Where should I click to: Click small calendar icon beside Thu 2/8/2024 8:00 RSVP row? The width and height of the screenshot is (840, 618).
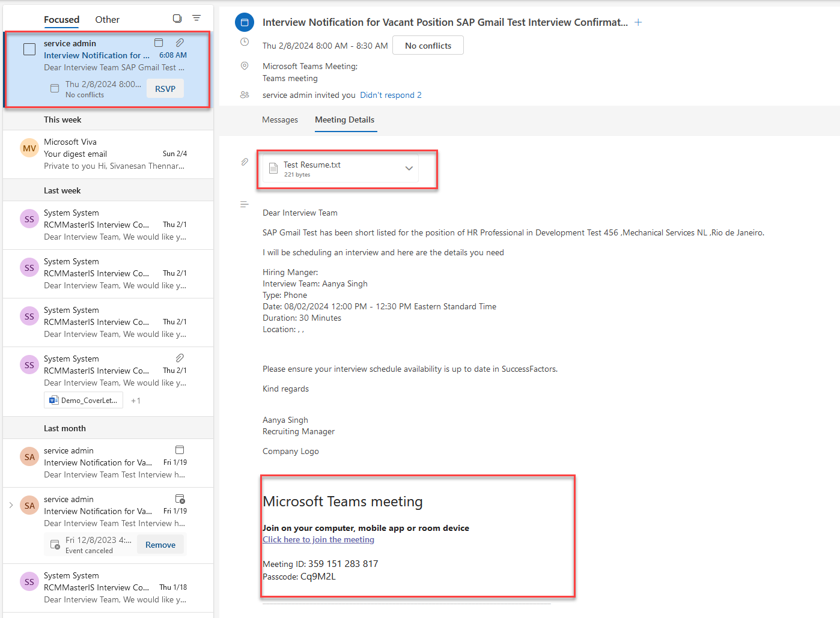click(55, 88)
